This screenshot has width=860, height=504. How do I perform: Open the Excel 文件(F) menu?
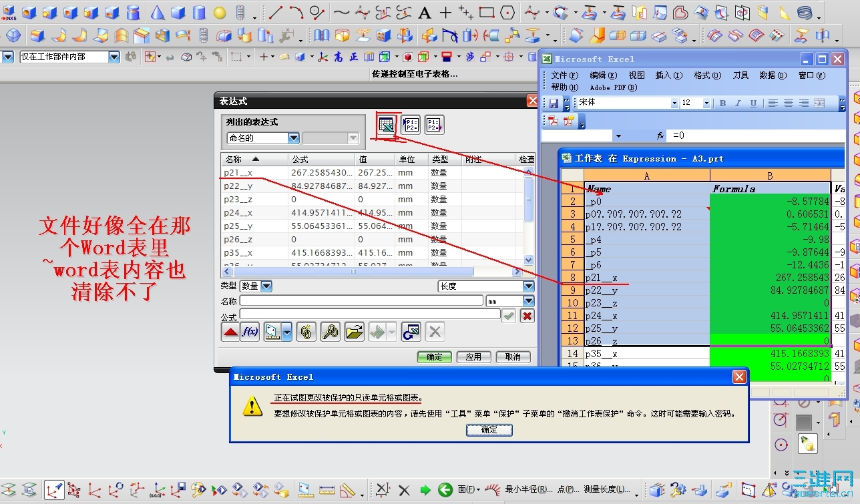tap(564, 75)
